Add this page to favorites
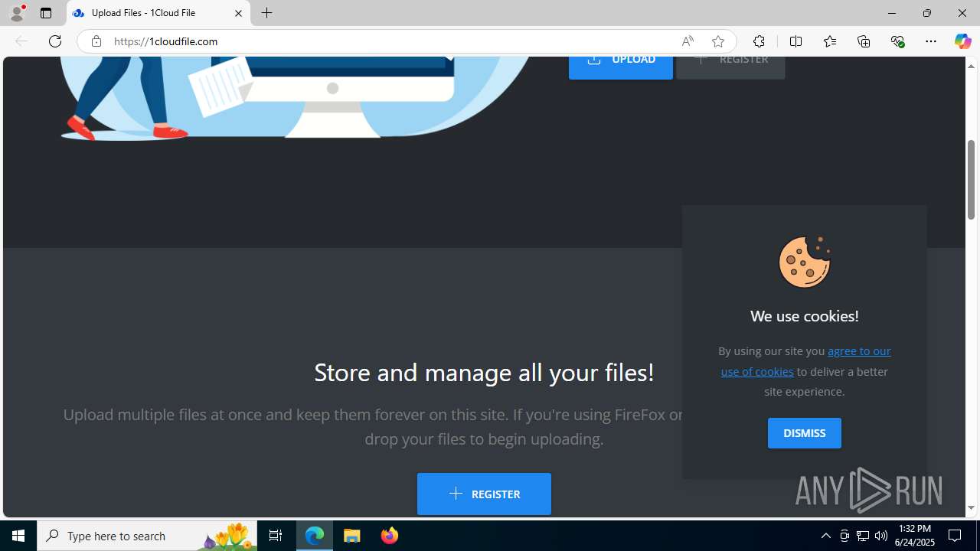The width and height of the screenshot is (980, 551). [x=718, y=41]
